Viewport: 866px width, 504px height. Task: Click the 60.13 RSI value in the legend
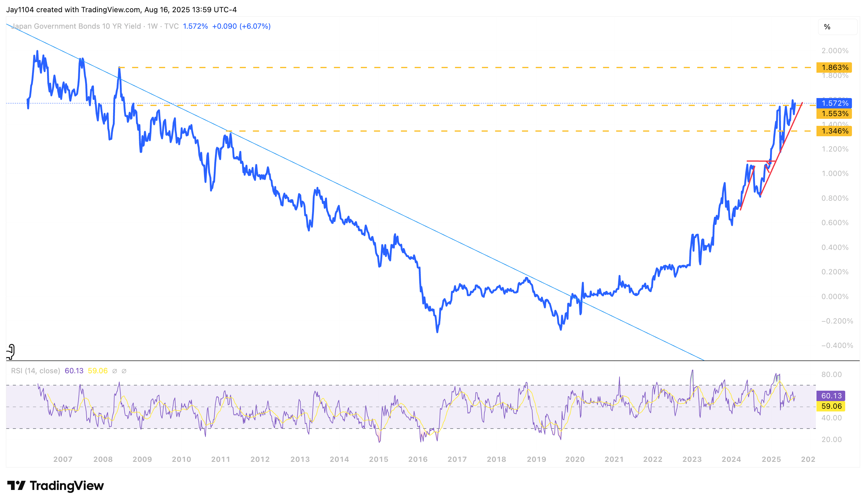pos(74,371)
